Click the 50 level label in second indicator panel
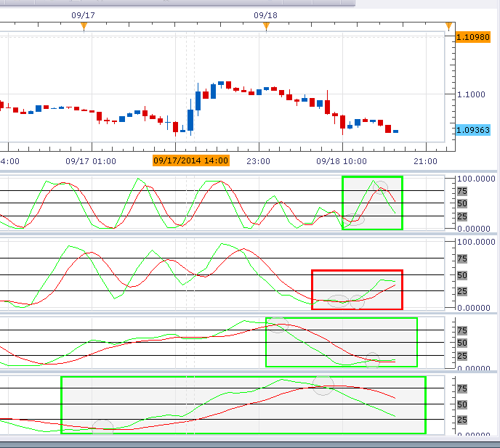The height and width of the screenshot is (448, 500). [462, 275]
